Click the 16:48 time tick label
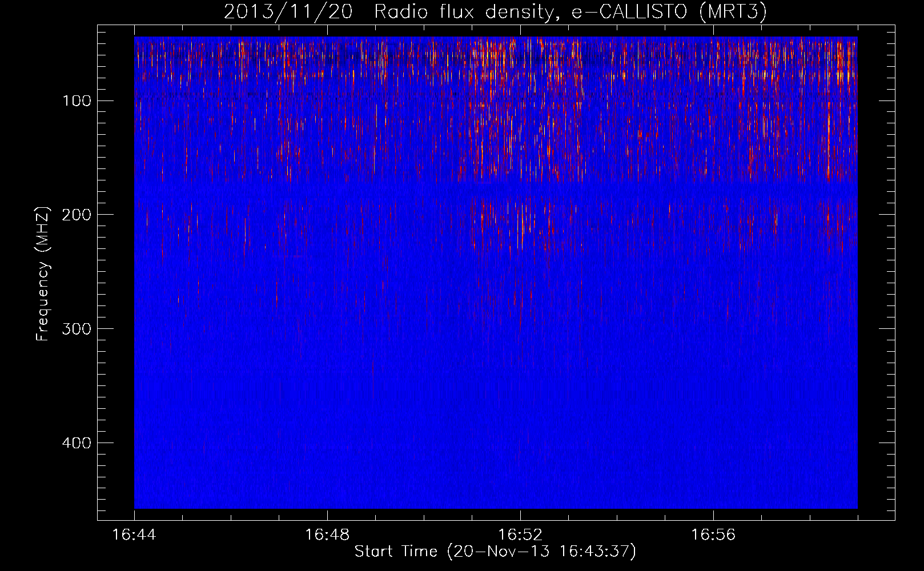924x571 pixels. (327, 535)
